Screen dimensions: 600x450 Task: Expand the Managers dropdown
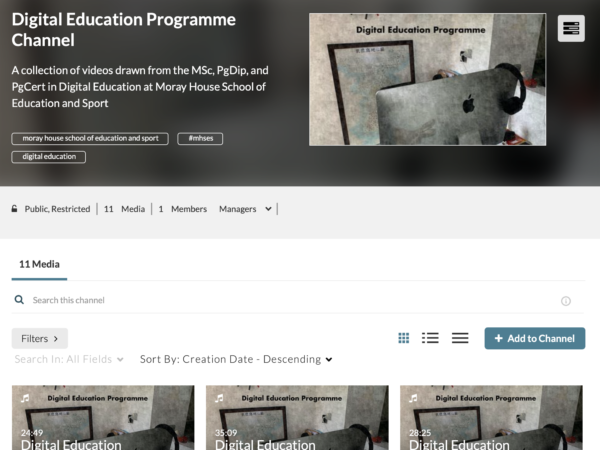tap(245, 209)
